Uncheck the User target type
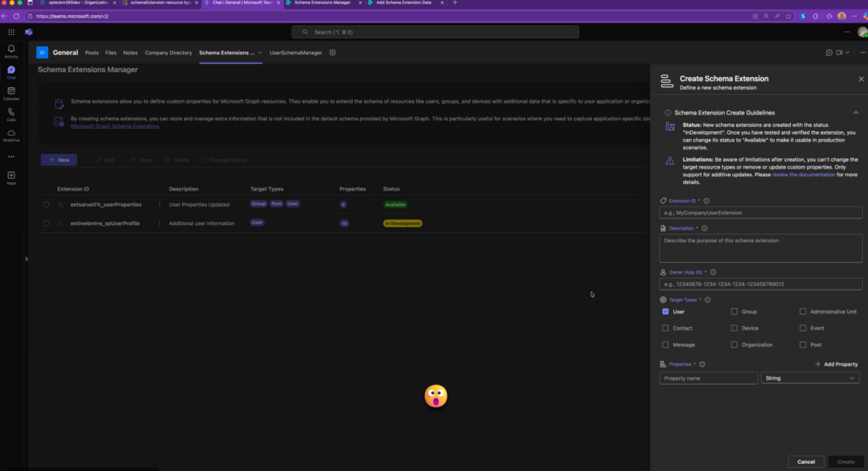Image resolution: width=868 pixels, height=471 pixels. pyautogui.click(x=665, y=312)
